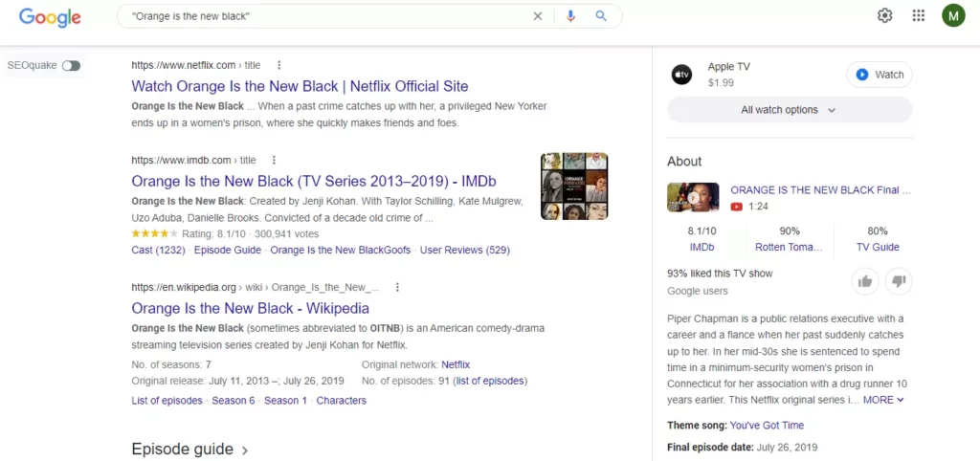Play the trailer video thumbnail
Image resolution: width=980 pixels, height=461 pixels.
click(x=693, y=197)
